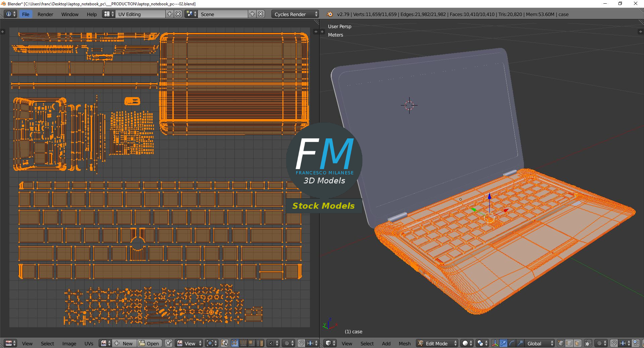Open the 3D View pivot point dropdown
Image resolution: width=644 pixels, height=348 pixels.
point(482,343)
